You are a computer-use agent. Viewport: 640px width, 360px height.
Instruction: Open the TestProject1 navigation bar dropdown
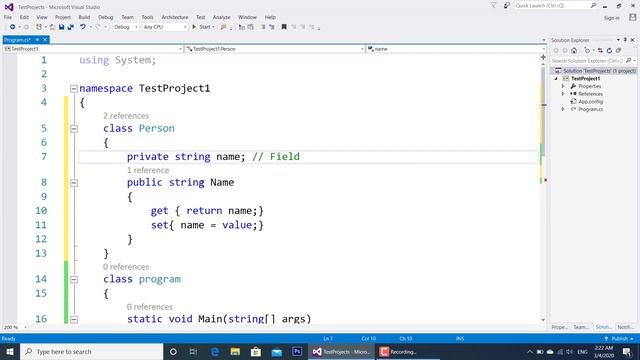[93, 49]
